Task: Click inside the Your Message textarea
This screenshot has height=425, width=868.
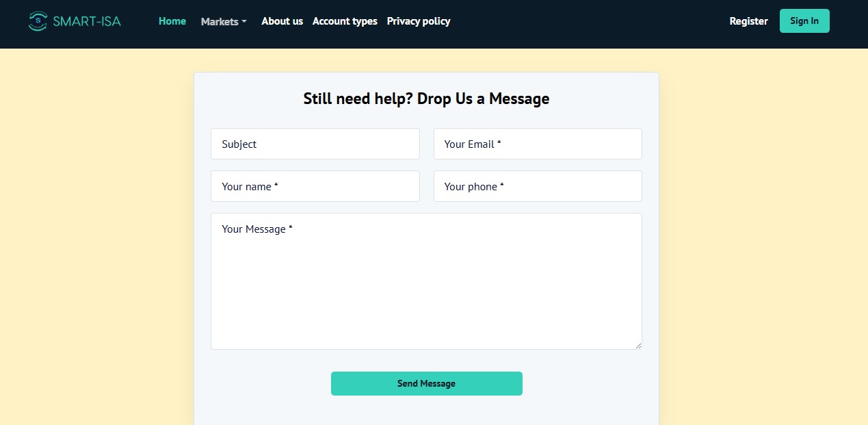Action: (x=426, y=281)
